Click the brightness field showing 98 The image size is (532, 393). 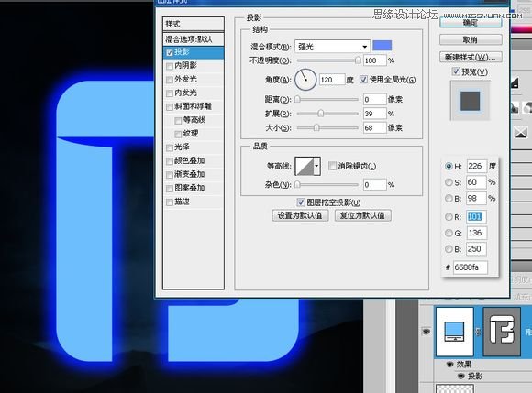tap(477, 198)
